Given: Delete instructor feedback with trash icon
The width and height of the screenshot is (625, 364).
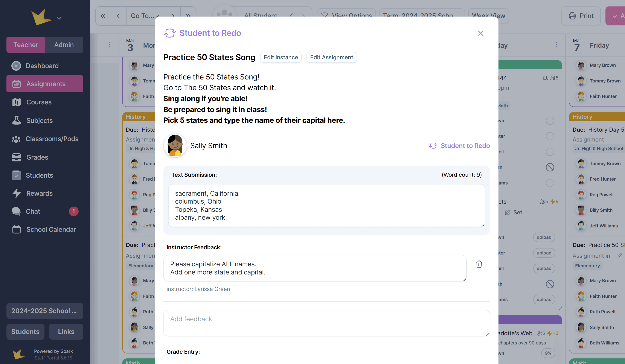Looking at the screenshot, I should 479,264.
